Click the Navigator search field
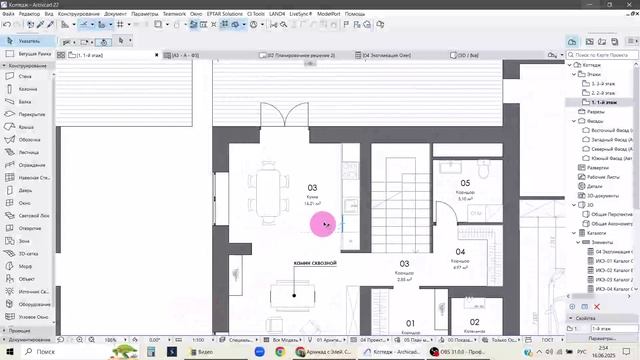 (602, 55)
